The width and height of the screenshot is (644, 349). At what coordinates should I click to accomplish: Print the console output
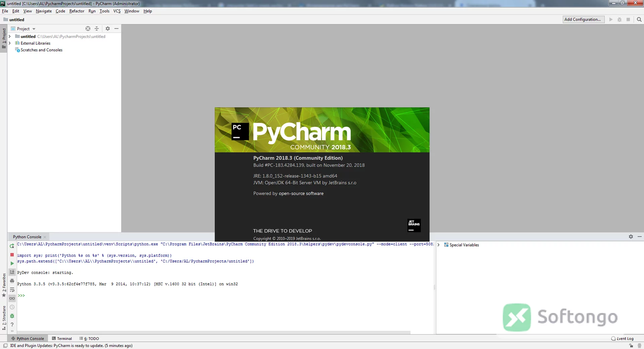tap(12, 281)
